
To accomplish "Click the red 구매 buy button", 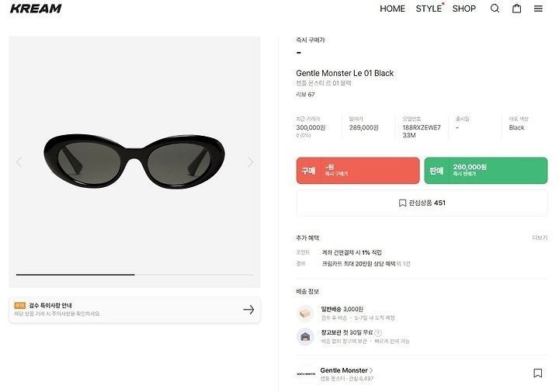I will point(358,171).
